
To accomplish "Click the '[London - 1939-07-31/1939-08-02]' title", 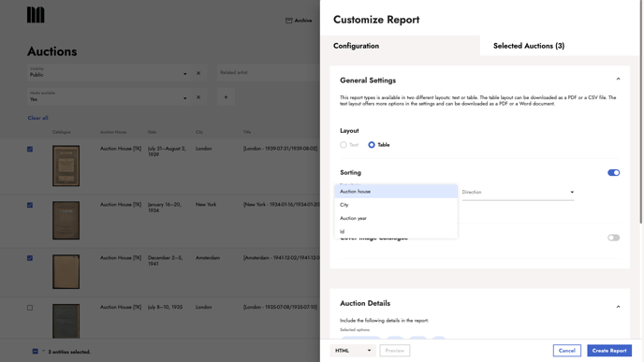I will point(280,149).
